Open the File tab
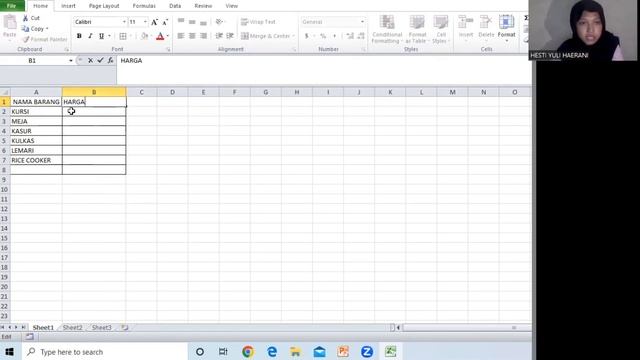 click(11, 6)
